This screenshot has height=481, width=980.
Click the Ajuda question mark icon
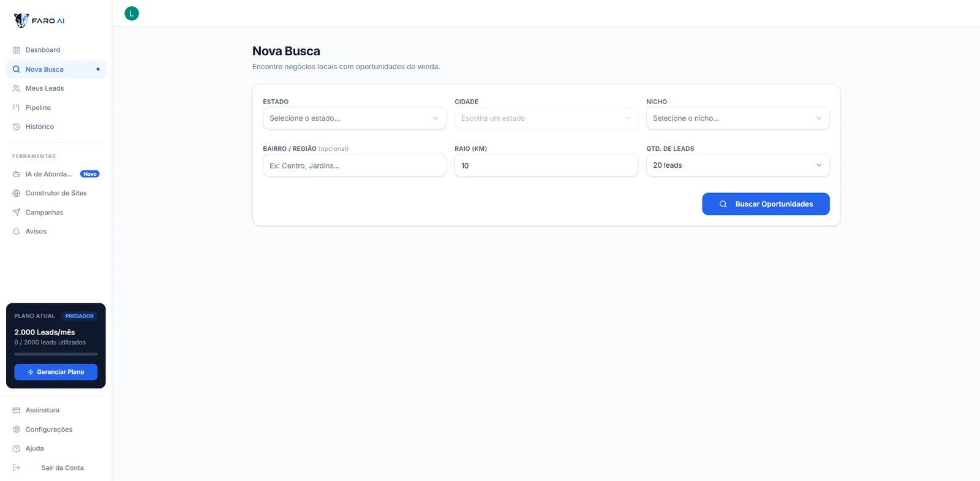pyautogui.click(x=17, y=449)
